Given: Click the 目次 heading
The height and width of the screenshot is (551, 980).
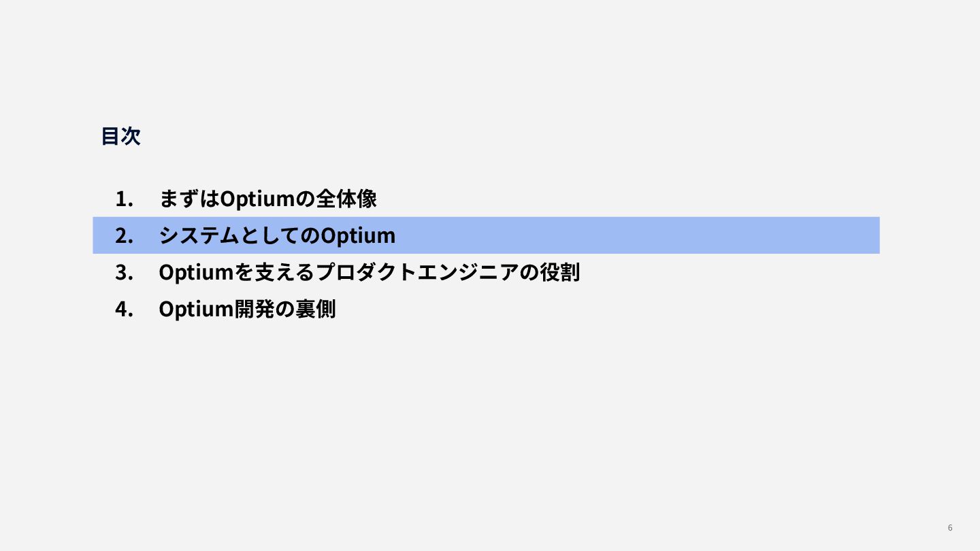Looking at the screenshot, I should tap(120, 136).
